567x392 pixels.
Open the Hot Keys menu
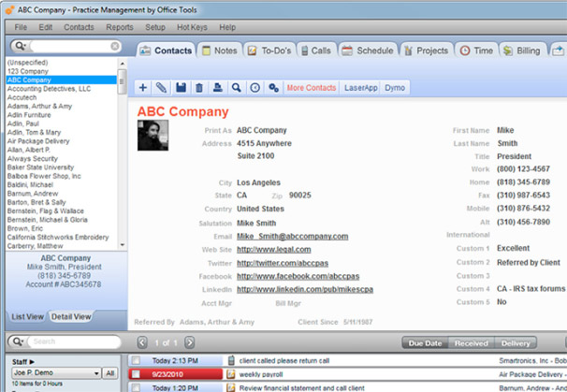coord(192,27)
